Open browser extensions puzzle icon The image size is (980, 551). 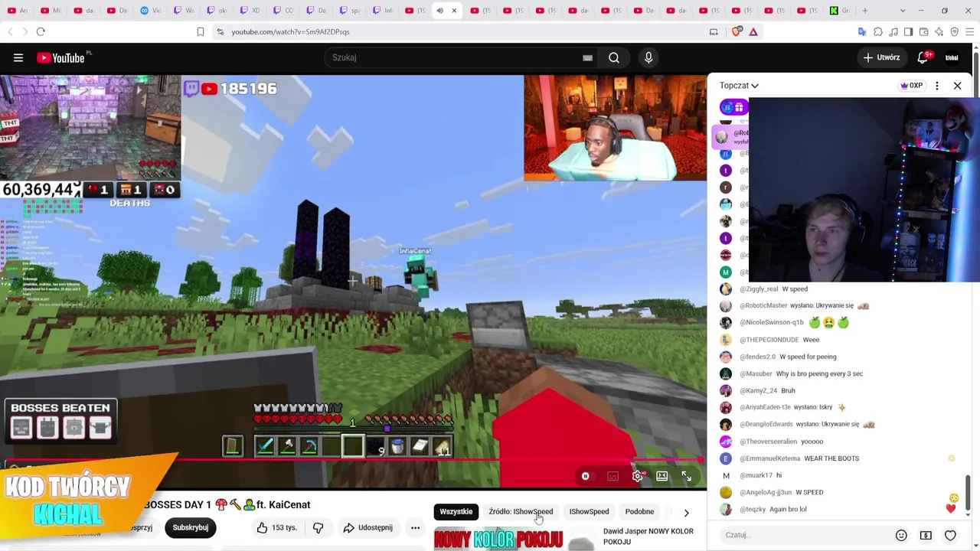click(878, 31)
